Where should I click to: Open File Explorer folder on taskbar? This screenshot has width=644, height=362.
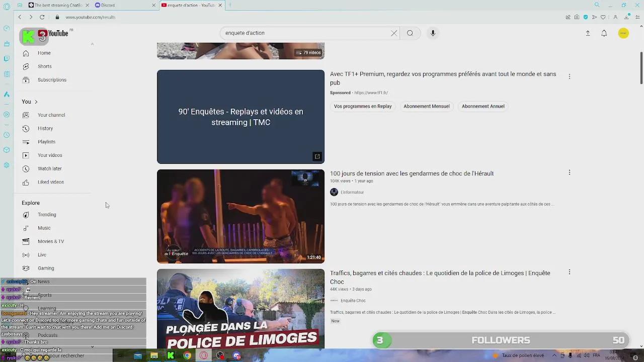[154, 355]
